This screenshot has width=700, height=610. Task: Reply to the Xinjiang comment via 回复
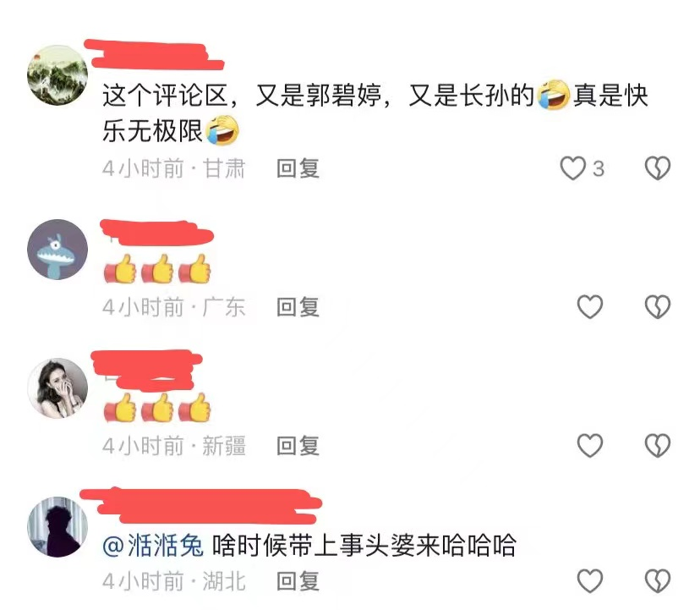298,446
